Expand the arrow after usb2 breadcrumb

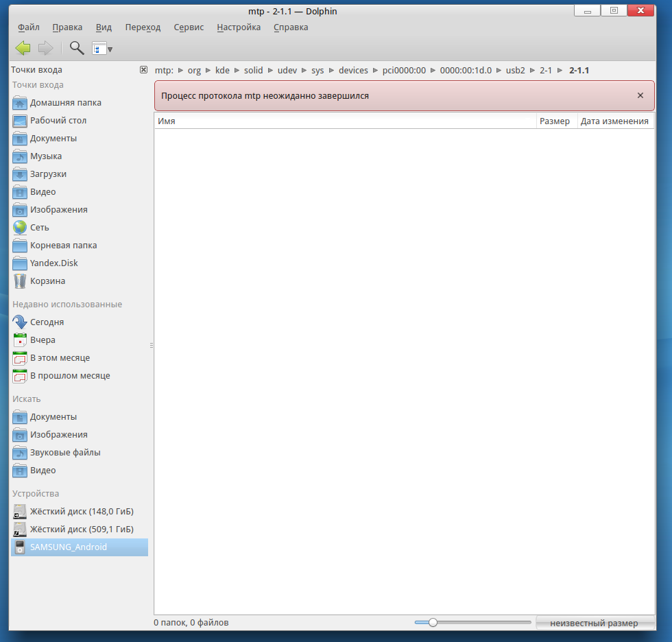[532, 70]
